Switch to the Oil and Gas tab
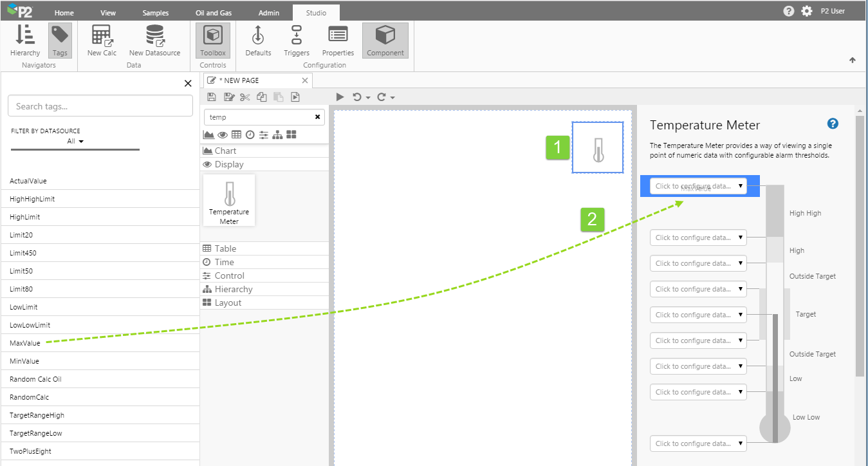 [x=213, y=13]
